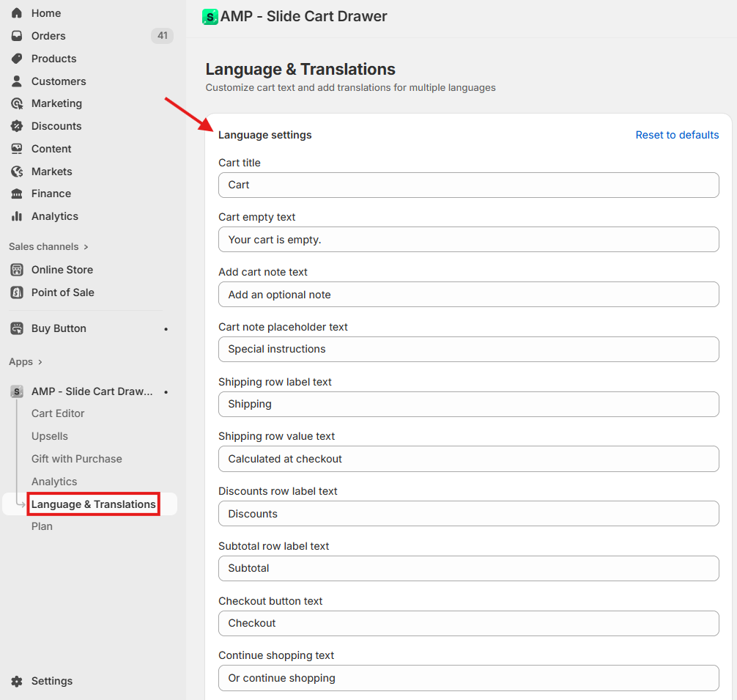Click the Discounts badge icon
Viewport: 737px width, 700px height.
coord(17,126)
